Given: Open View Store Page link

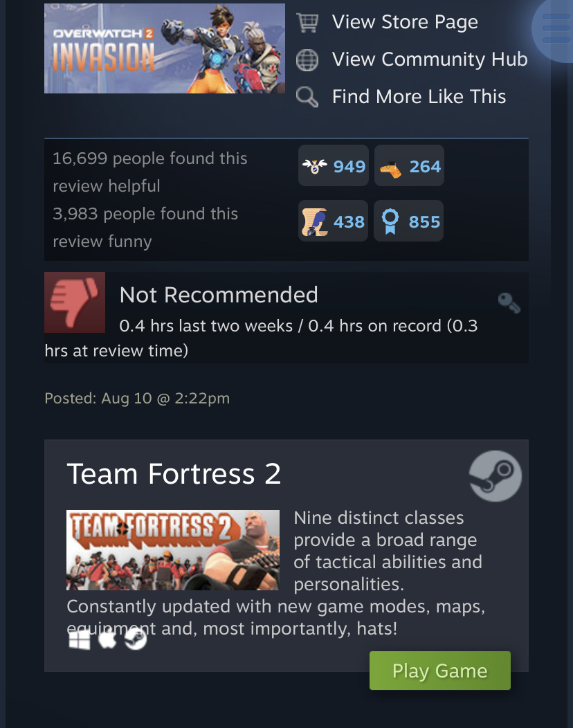Looking at the screenshot, I should [x=405, y=22].
